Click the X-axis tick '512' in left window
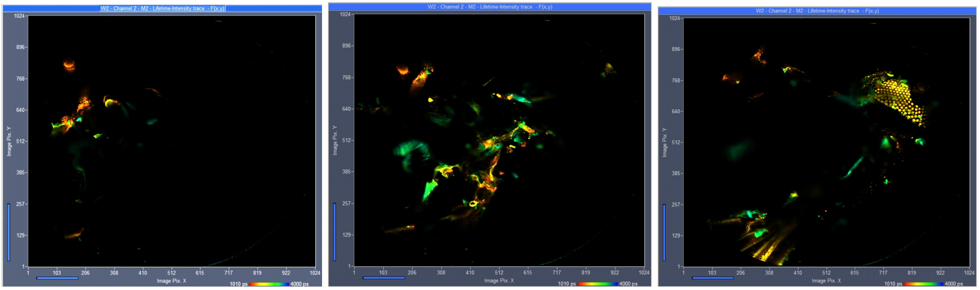The width and height of the screenshot is (980, 290). [172, 273]
